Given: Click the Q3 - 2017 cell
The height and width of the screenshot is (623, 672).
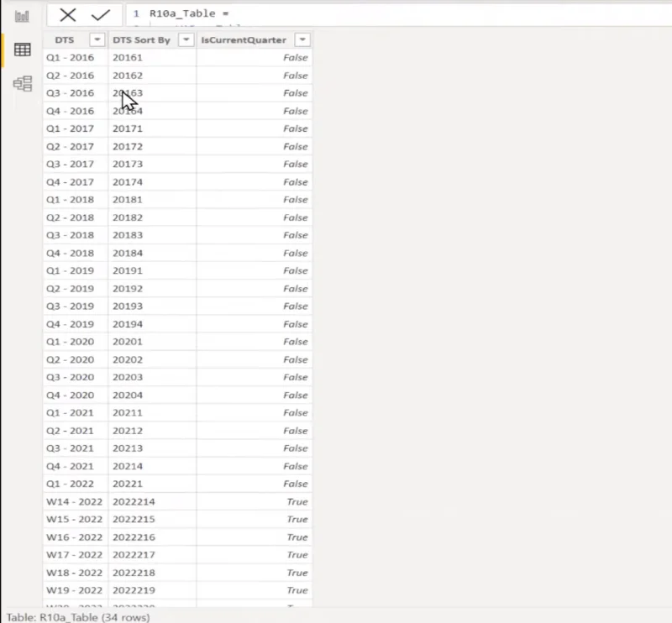Looking at the screenshot, I should click(x=76, y=164).
